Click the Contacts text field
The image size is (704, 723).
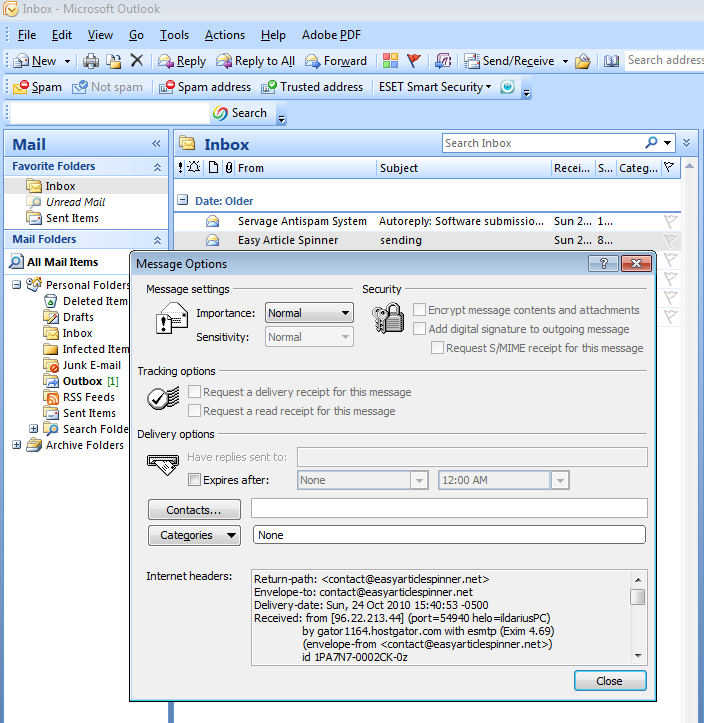pos(449,509)
